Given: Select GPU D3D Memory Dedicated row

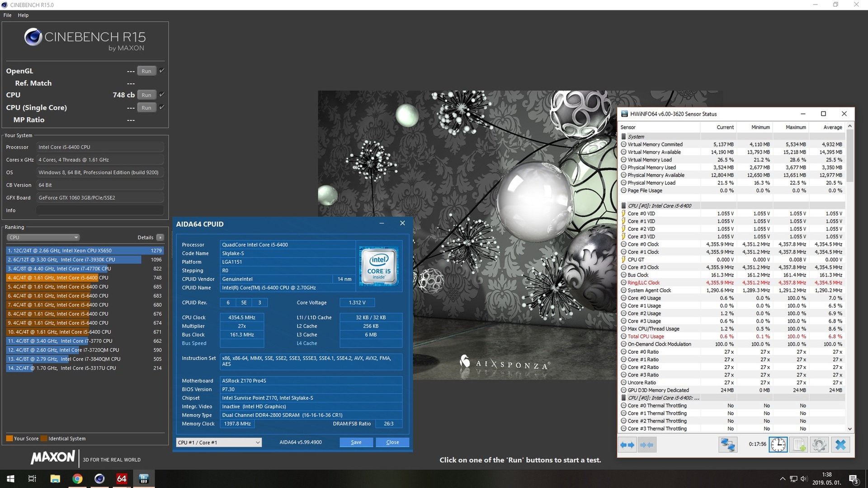Looking at the screenshot, I should pos(732,390).
